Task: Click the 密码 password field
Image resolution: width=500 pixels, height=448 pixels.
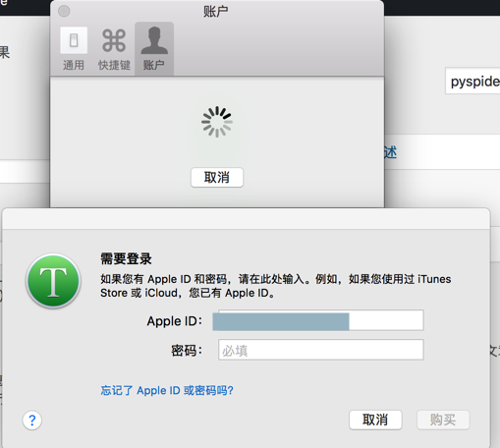Action: (x=321, y=350)
